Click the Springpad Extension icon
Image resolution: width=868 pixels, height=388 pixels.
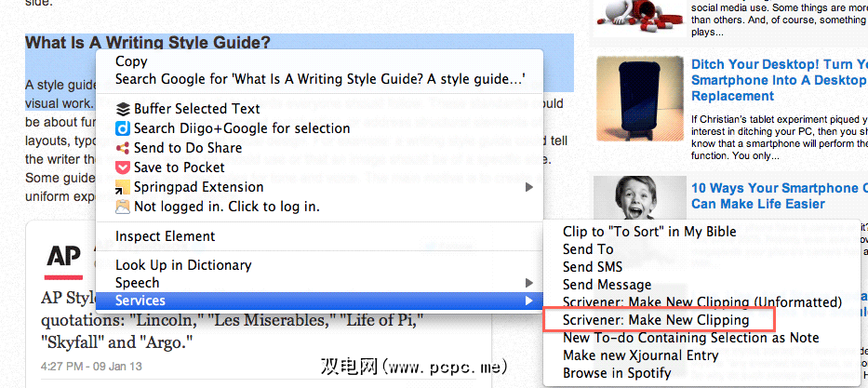click(x=123, y=187)
